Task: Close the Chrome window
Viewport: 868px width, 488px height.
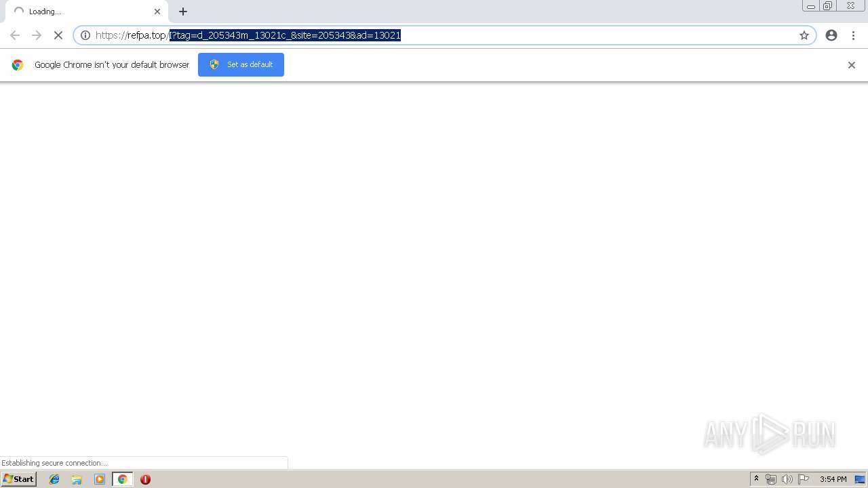Action: (850, 6)
